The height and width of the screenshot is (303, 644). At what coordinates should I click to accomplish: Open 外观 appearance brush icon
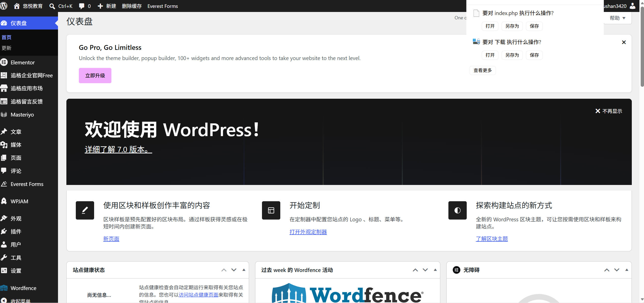(x=4, y=218)
